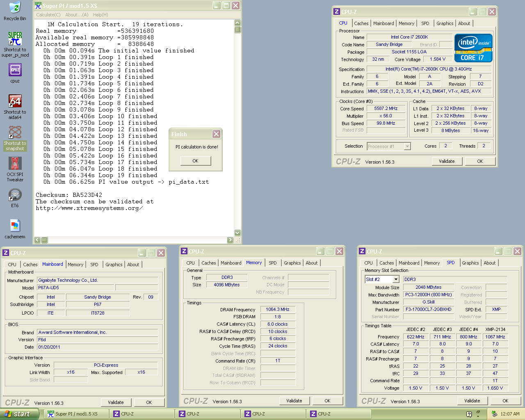Open the cpuz desktop icon
525x420 pixels.
15,70
